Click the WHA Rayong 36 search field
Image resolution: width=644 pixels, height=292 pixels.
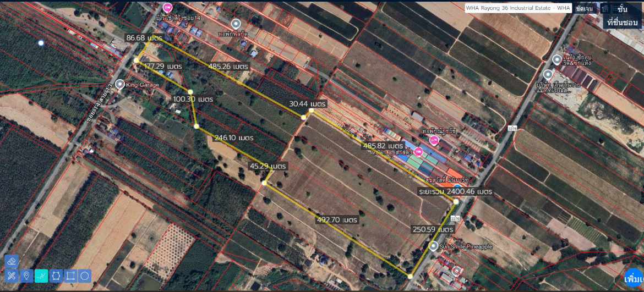[517, 8]
